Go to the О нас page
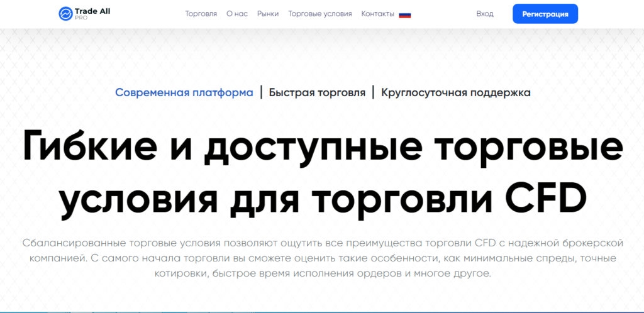This screenshot has height=313, width=644. click(237, 14)
